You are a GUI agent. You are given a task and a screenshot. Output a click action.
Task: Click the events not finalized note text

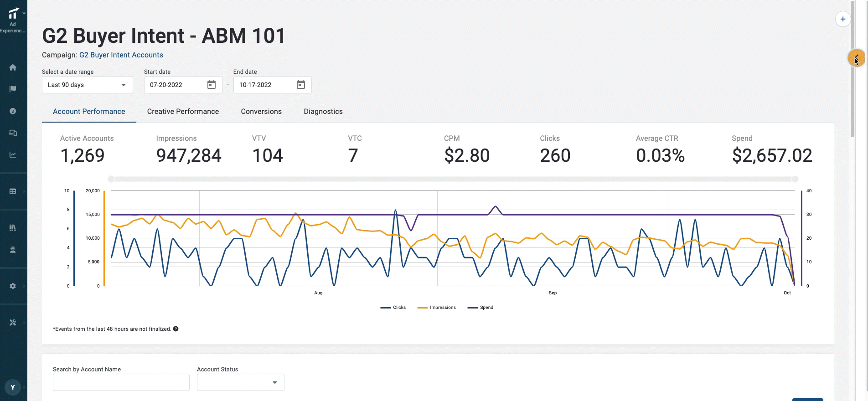[112, 329]
